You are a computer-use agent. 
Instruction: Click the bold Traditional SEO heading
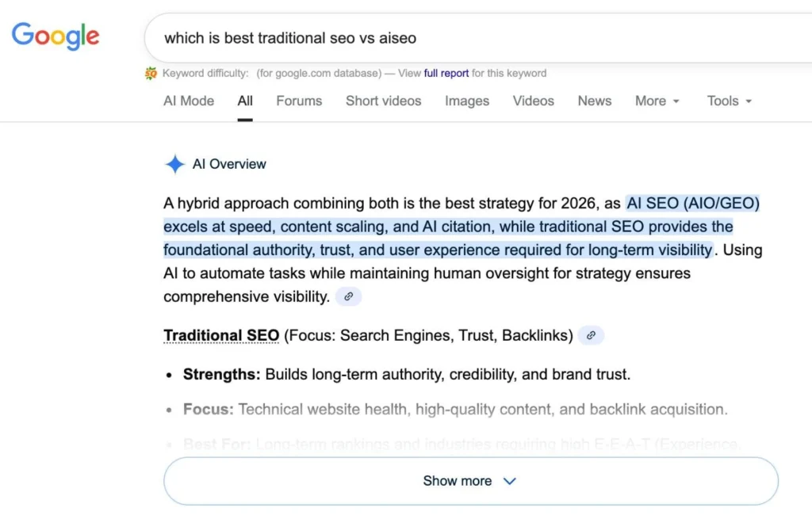point(221,335)
